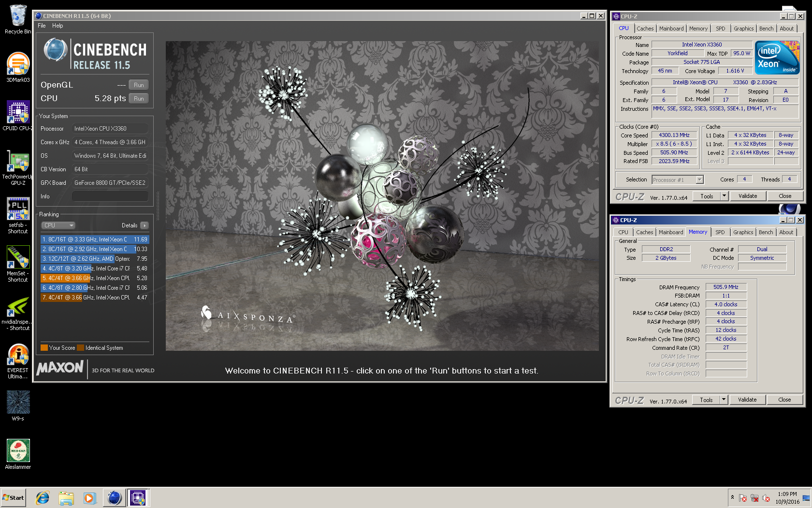This screenshot has height=508, width=812.
Task: Click the network tray icon
Action: (x=754, y=498)
